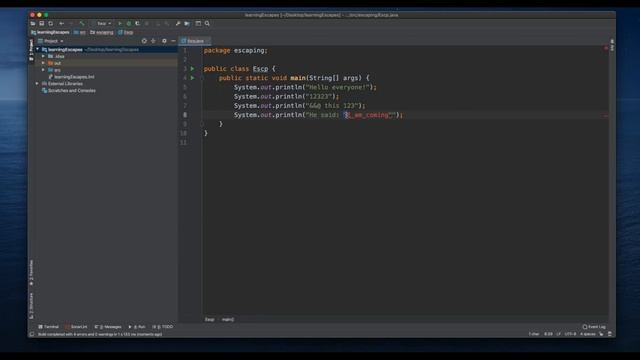The image size is (640, 360).
Task: Click the build completed status message
Action: pos(100,334)
